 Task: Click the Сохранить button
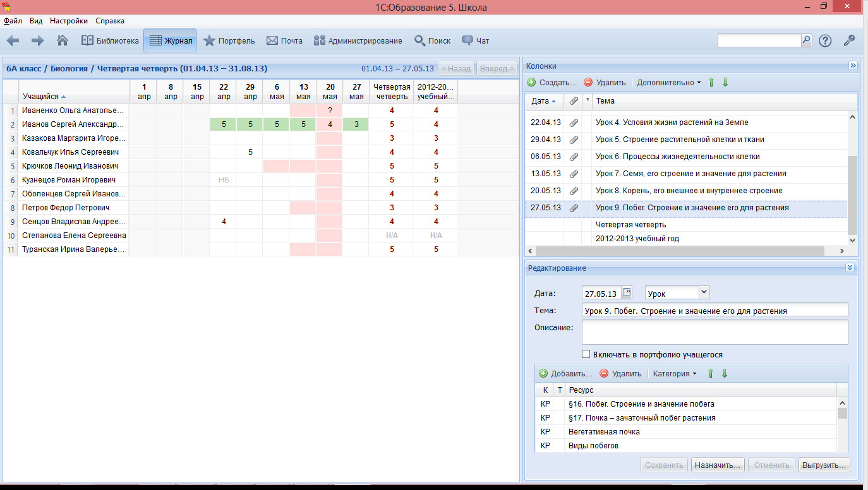click(x=663, y=465)
